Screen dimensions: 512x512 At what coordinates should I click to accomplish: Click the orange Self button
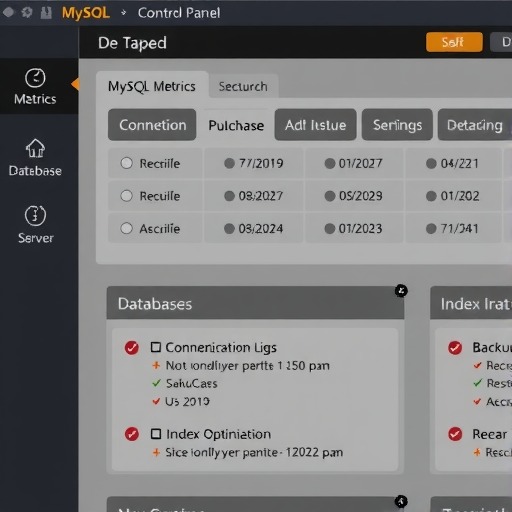pyautogui.click(x=454, y=42)
